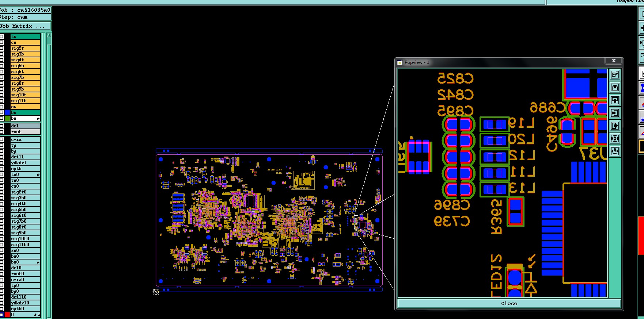The image size is (644, 319).
Task: Pan the Popview up with arrow icon
Action: point(615,88)
